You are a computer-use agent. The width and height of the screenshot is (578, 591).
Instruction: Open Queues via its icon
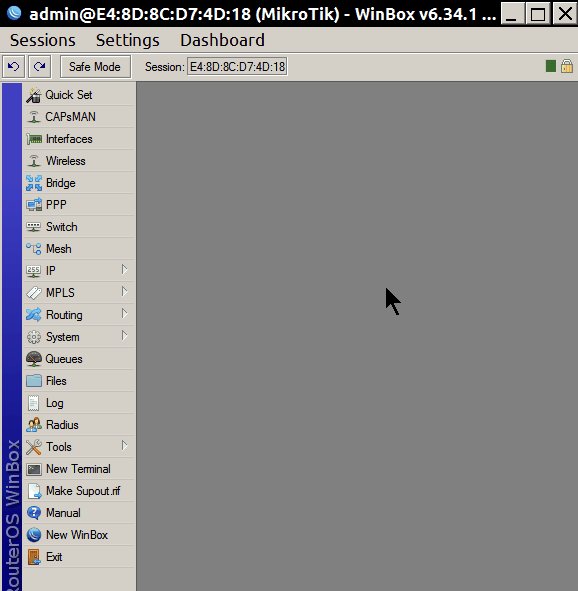tap(34, 359)
